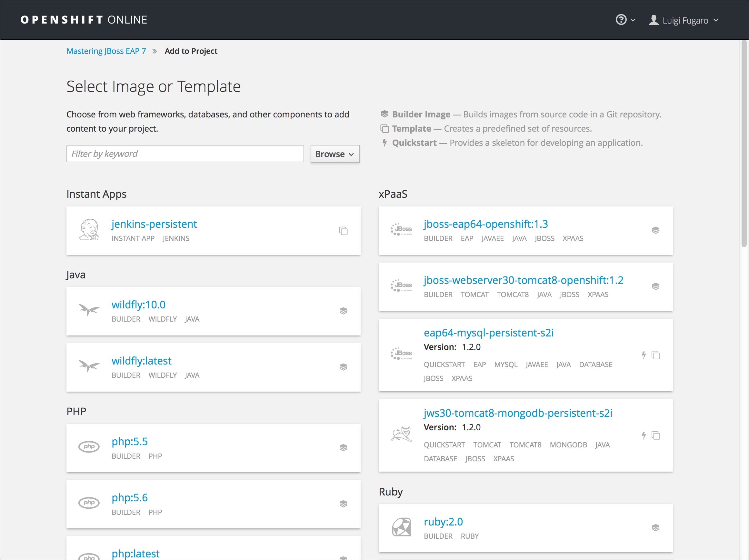Click the 'Add to Project' breadcrumb text

point(191,51)
